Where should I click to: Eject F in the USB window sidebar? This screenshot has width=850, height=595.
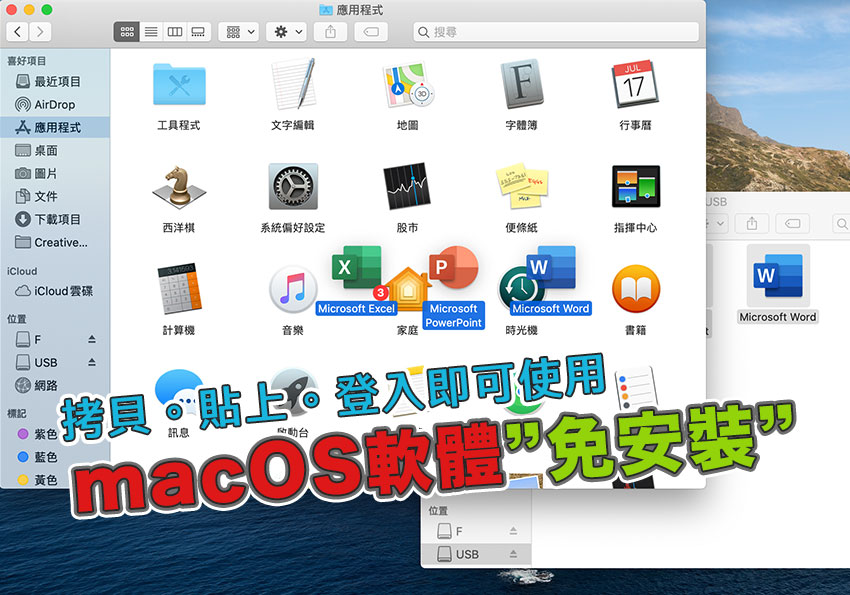coord(513,531)
